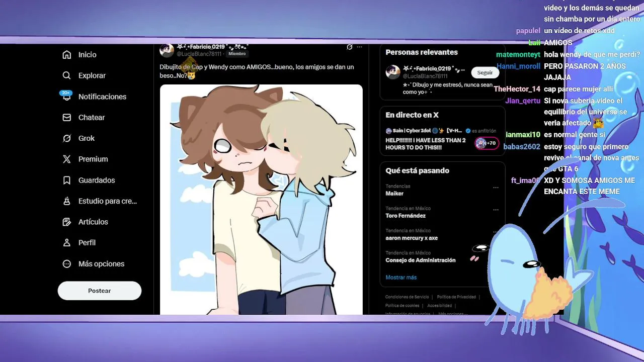Open Inicio home icon in sidebar
Image resolution: width=644 pixels, height=362 pixels.
click(x=66, y=54)
